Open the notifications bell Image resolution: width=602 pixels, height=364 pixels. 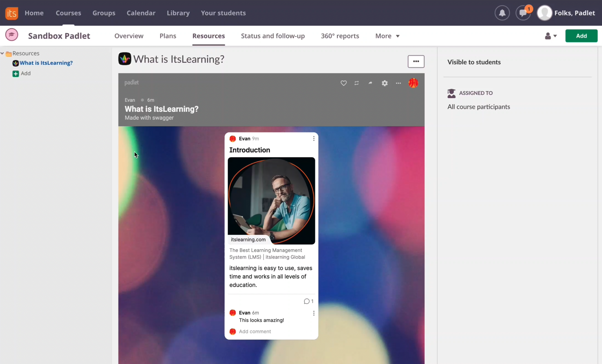502,13
